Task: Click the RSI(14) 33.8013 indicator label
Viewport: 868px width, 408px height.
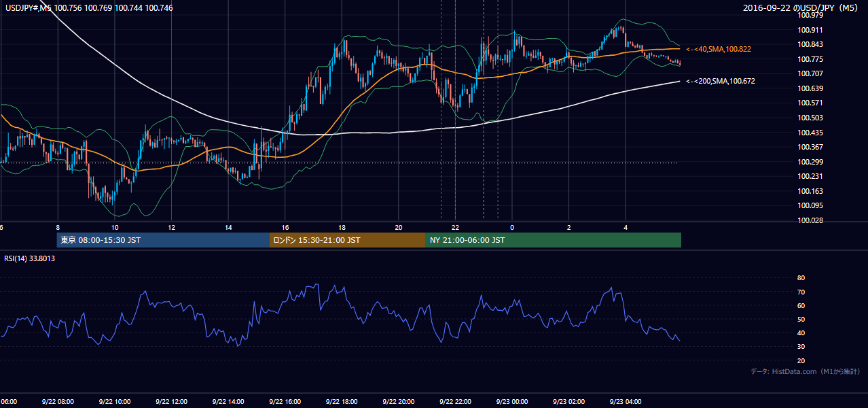Action: coord(30,258)
